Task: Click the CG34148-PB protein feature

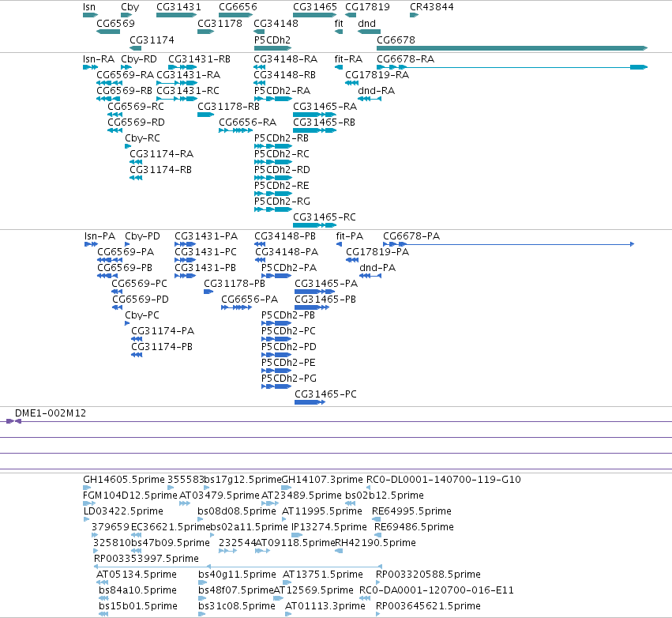Action: 260,244
